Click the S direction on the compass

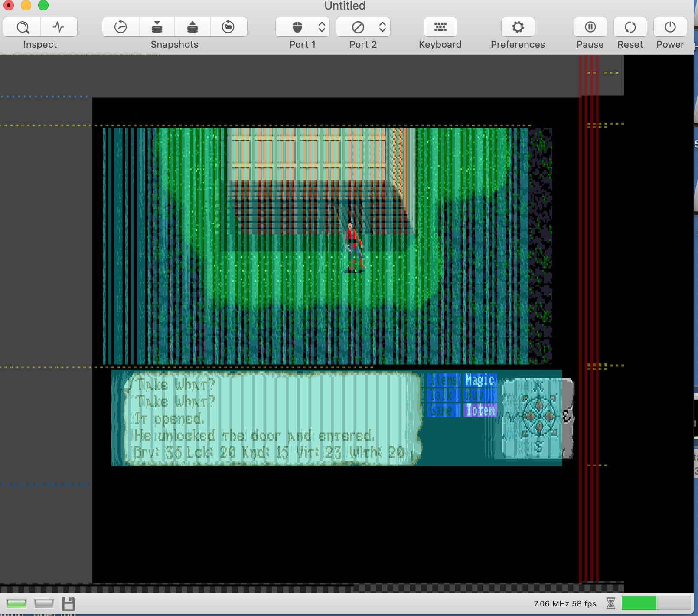tap(538, 446)
